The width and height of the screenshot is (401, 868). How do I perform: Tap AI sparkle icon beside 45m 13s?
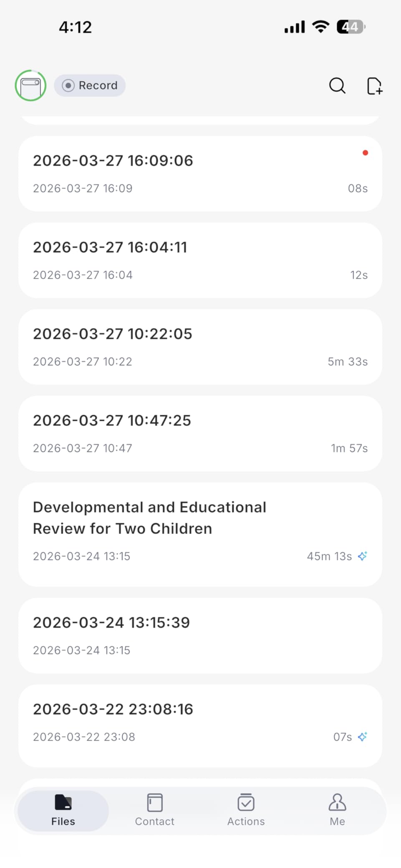click(x=363, y=556)
